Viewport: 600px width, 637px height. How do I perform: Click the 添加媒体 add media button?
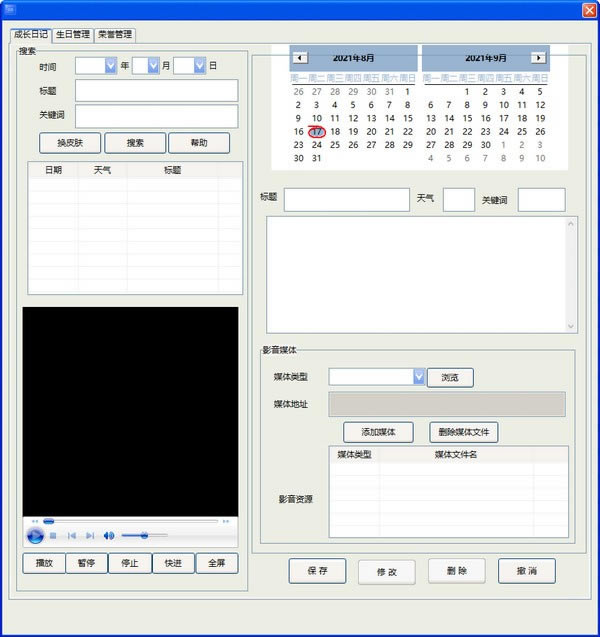378,432
